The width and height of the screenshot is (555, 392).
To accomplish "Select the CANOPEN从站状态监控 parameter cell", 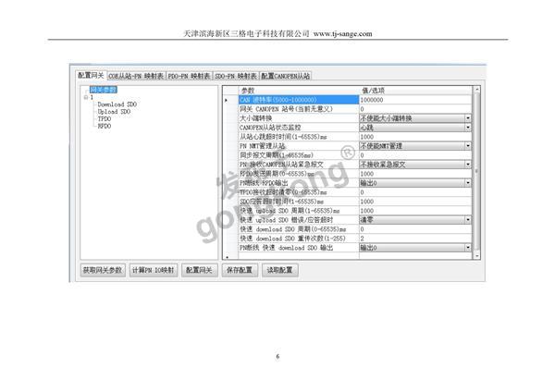I will pyautogui.click(x=299, y=128).
